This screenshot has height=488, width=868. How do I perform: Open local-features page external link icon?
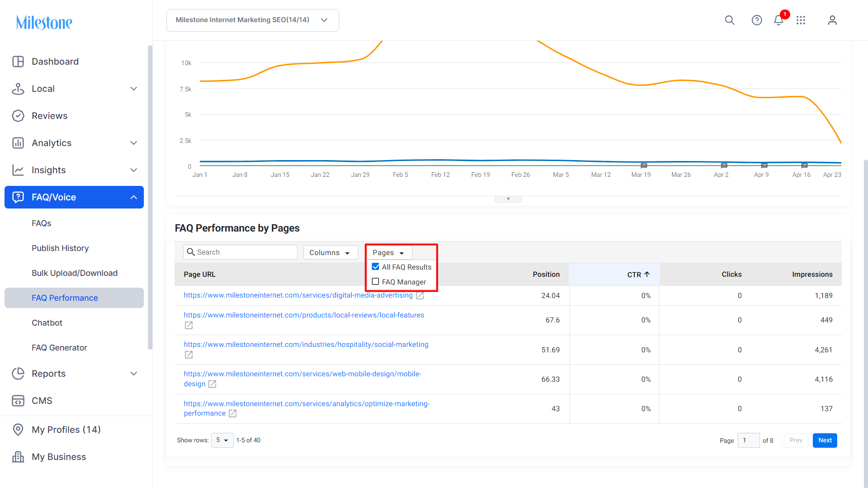coord(189,325)
